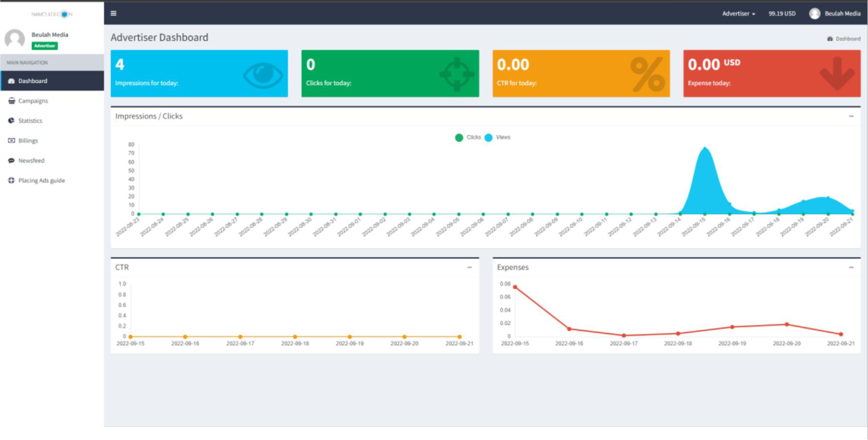The image size is (868, 440).
Task: Click the Expense today label
Action: [x=709, y=83]
